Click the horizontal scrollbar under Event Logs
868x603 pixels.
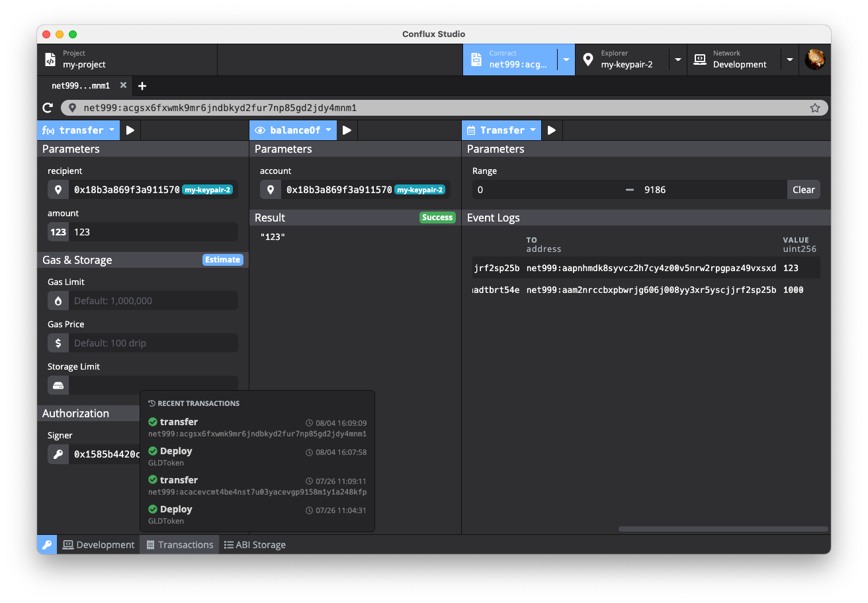point(723,529)
